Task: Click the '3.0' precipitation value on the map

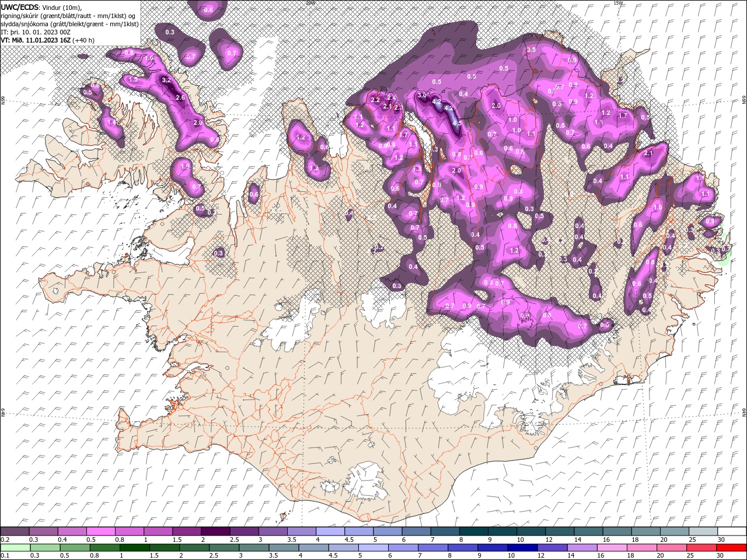Action: point(422,94)
